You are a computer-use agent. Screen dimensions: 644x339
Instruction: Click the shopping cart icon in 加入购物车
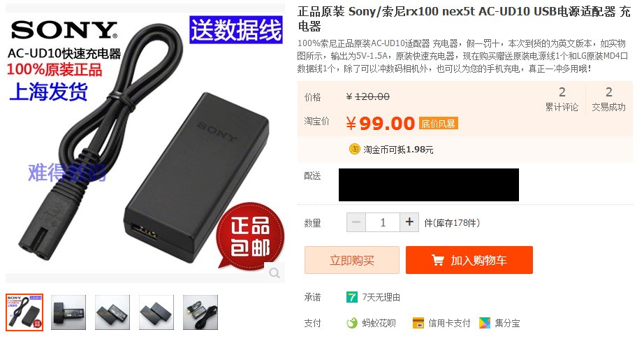(x=438, y=260)
